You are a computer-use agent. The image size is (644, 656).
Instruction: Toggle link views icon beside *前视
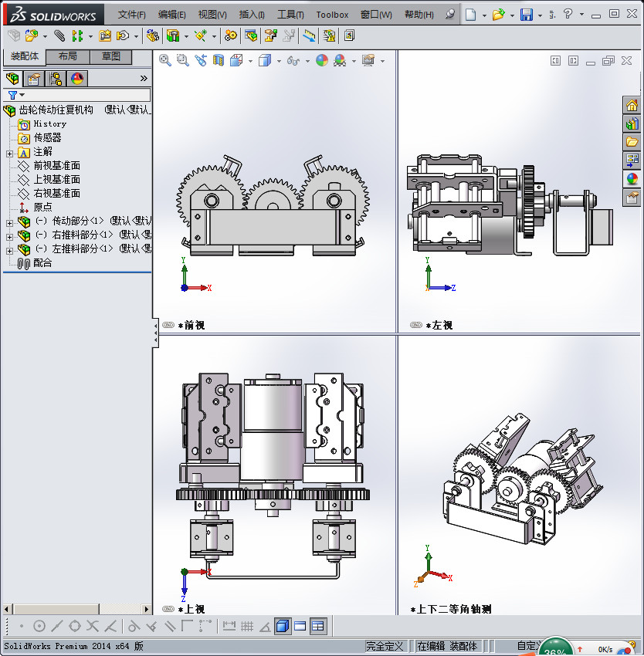(168, 325)
